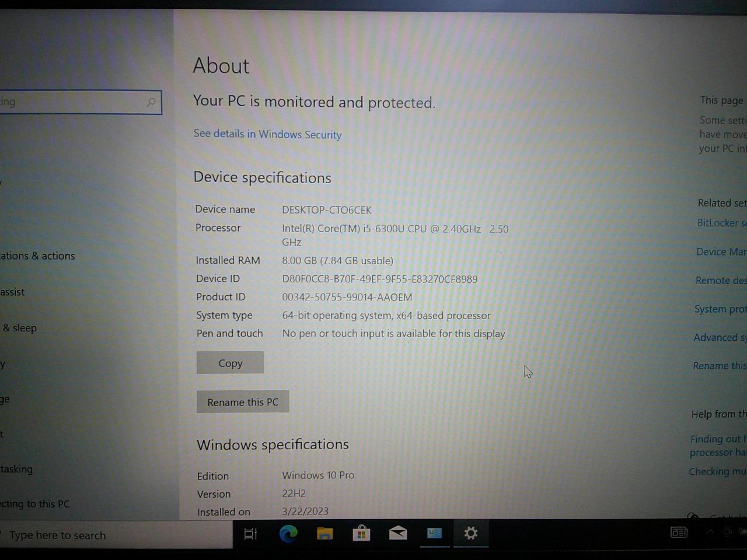
Task: Go to Focus assist in the sidebar
Action: (x=12, y=292)
